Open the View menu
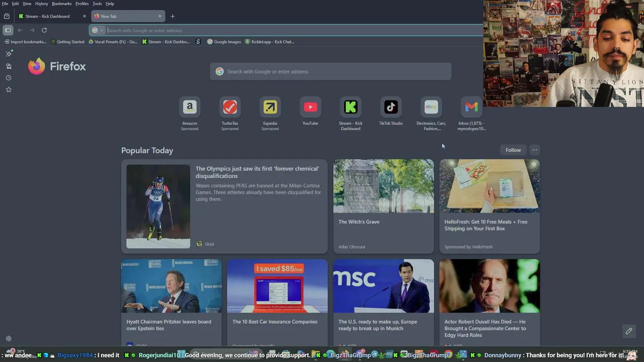 pos(27,4)
